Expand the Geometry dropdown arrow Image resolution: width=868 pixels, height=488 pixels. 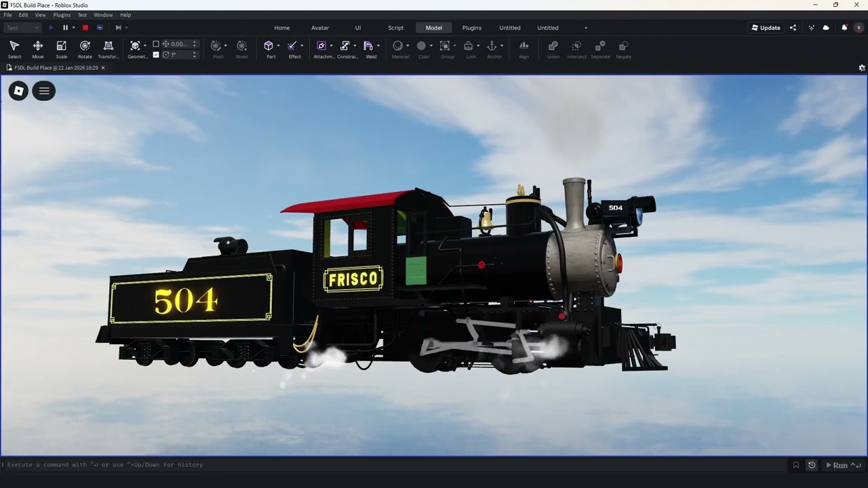pyautogui.click(x=145, y=46)
